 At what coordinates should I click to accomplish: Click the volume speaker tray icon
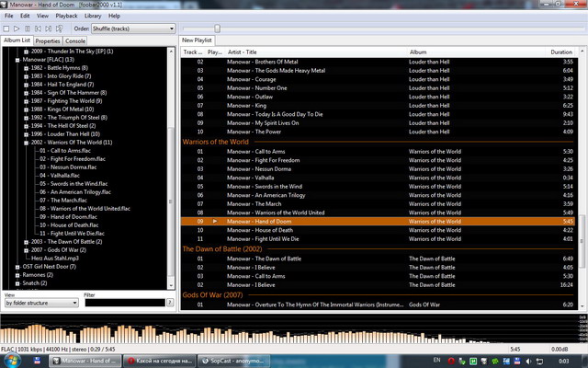528,362
